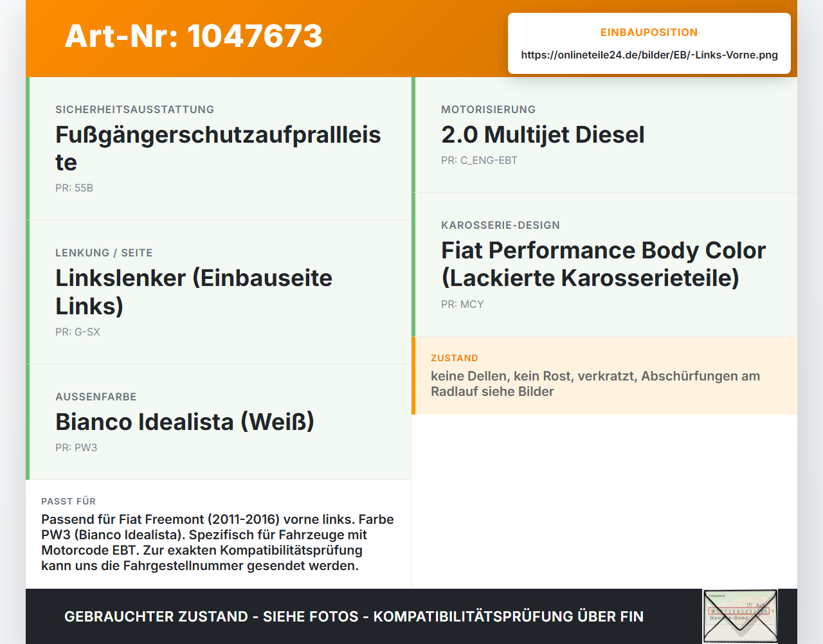Click the Sicherheitsausstattung section label
Image resolution: width=823 pixels, height=644 pixels.
tap(135, 110)
